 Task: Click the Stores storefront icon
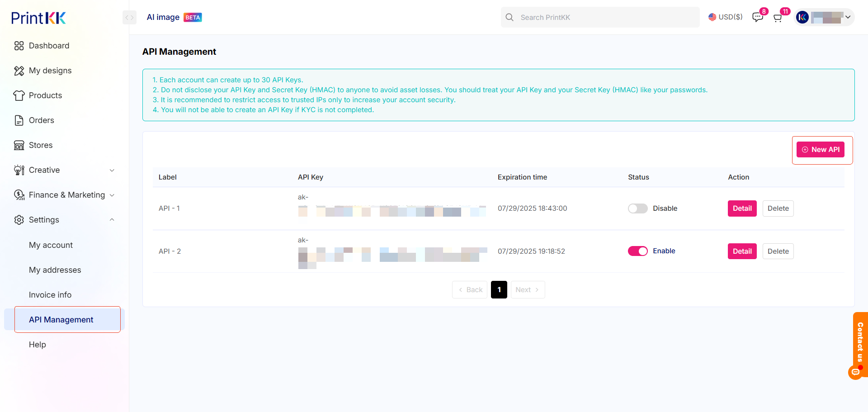pos(19,145)
